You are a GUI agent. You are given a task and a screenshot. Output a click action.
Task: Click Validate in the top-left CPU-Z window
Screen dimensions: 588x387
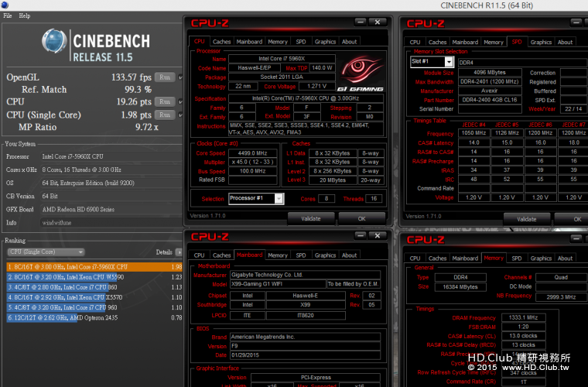coord(311,218)
